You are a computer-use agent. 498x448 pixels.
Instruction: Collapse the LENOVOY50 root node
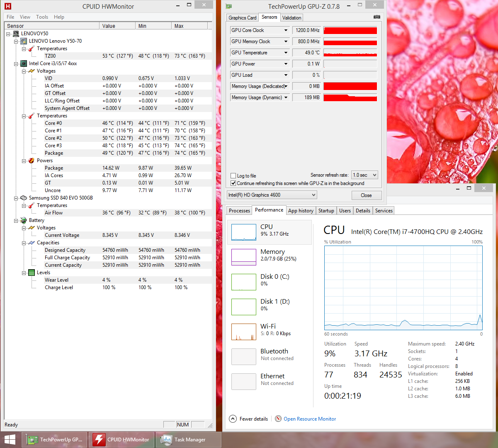point(8,34)
